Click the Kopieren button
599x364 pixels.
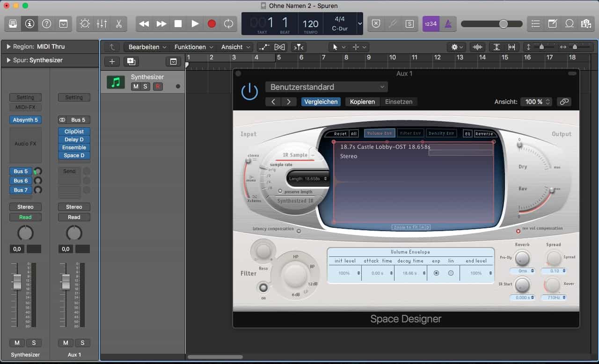click(362, 102)
